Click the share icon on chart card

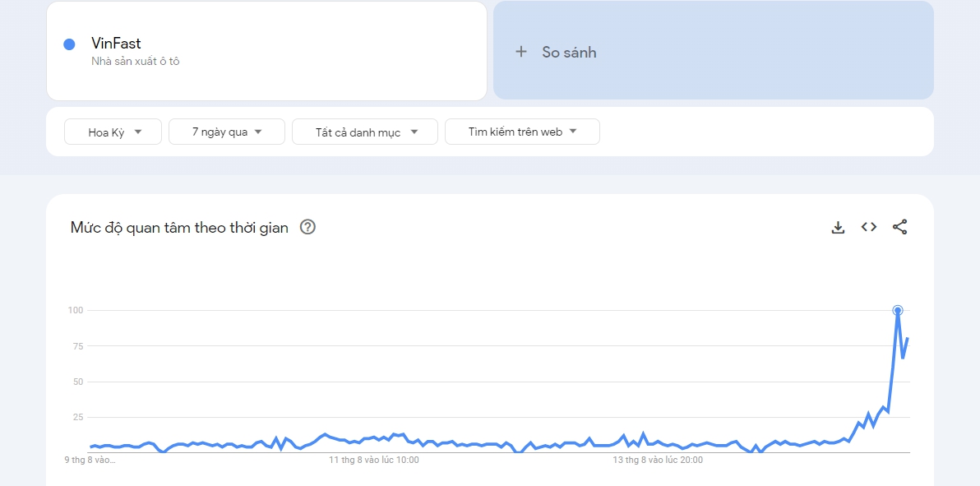tap(900, 227)
